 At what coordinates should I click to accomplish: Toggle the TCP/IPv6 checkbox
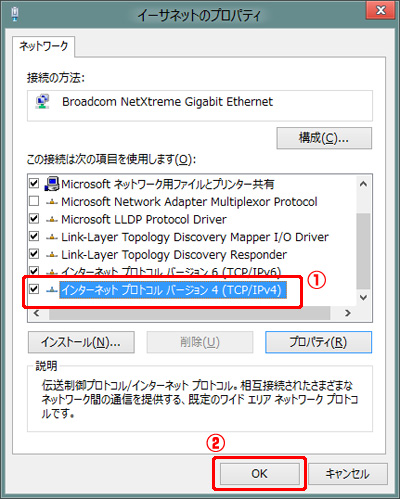tap(34, 270)
